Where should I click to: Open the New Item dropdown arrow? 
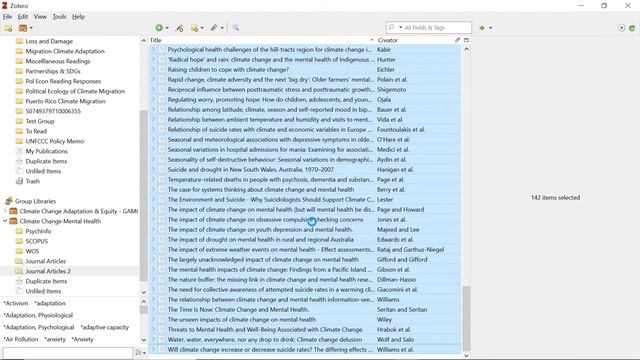click(x=167, y=28)
